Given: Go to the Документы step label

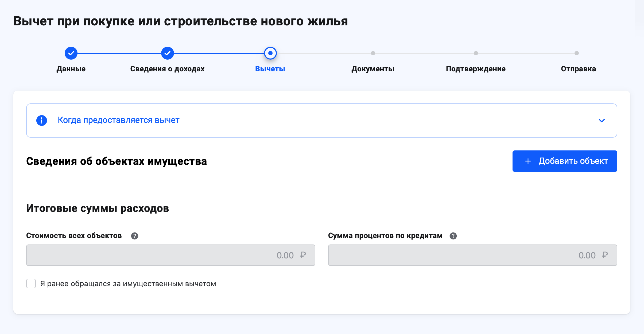Looking at the screenshot, I should click(x=373, y=69).
